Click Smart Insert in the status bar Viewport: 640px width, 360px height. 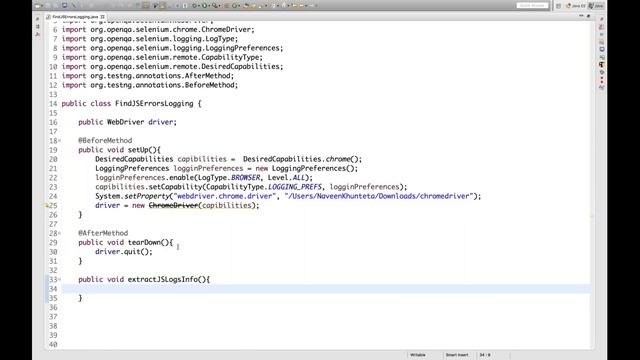click(457, 355)
